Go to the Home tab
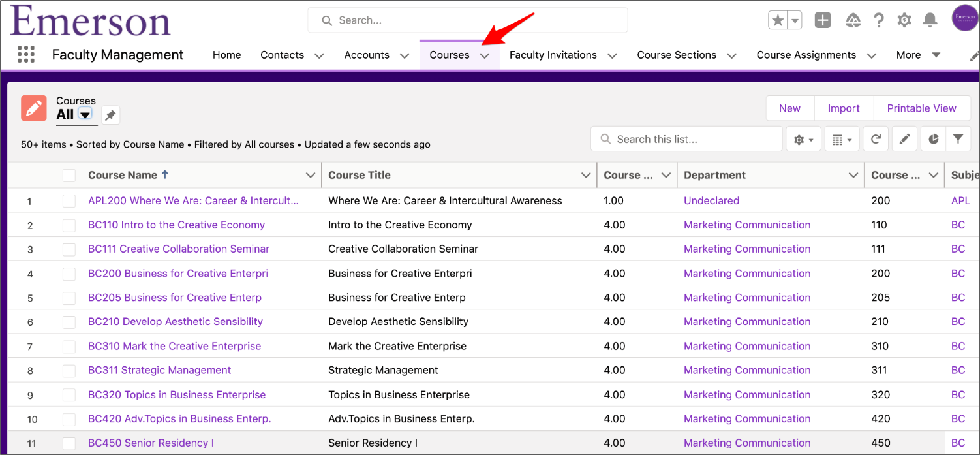The width and height of the screenshot is (980, 455). pos(226,55)
